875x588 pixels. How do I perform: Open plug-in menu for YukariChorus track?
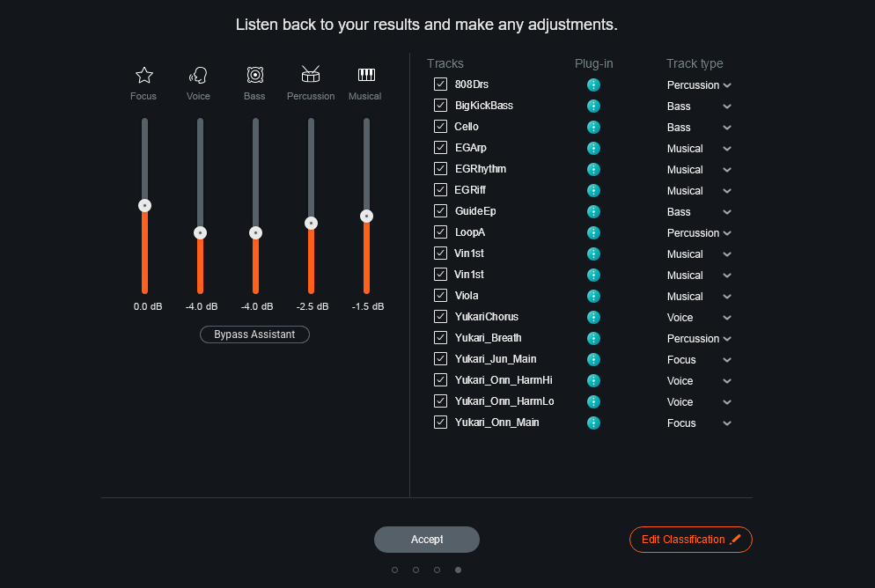point(593,318)
